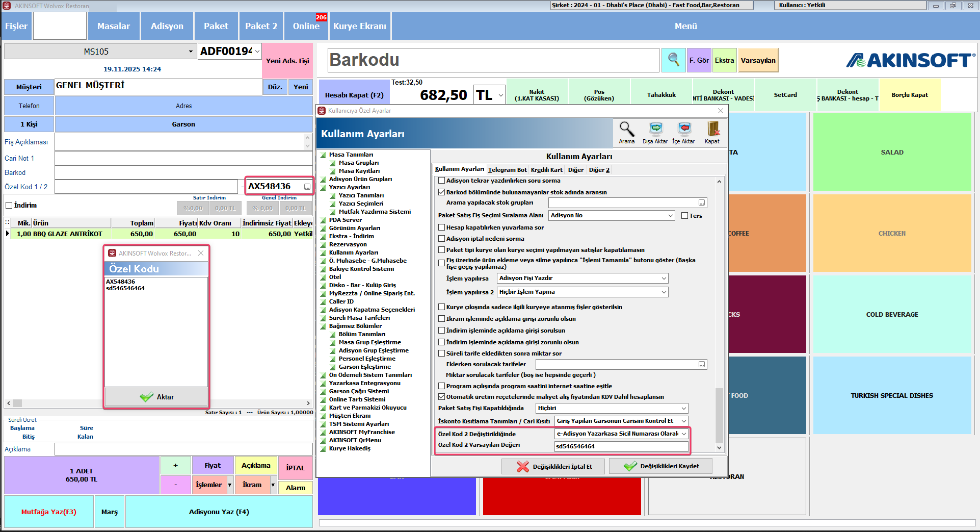Open the Paket Satış Fiş Seçimi sıralama dropdown
Viewport: 980px width, 532px height.
coord(670,216)
